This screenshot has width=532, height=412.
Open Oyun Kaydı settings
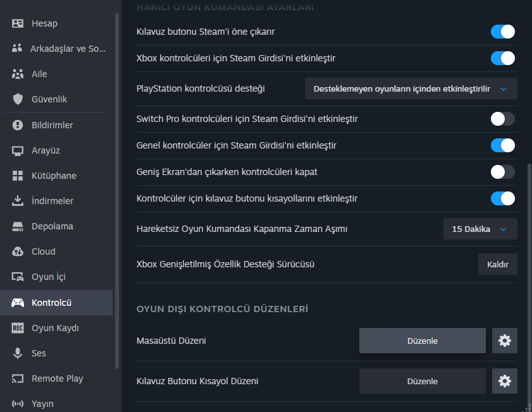click(x=56, y=328)
